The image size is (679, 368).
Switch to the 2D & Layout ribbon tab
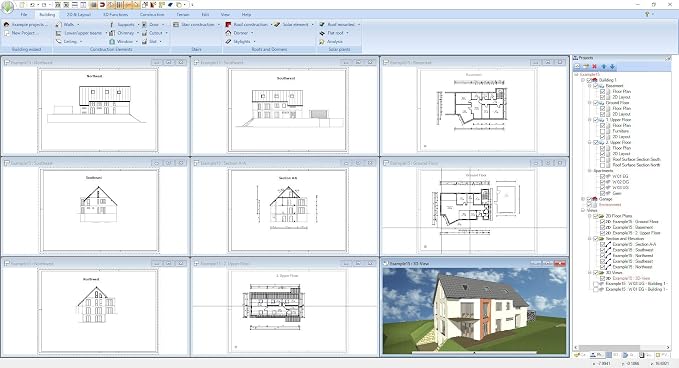(x=79, y=15)
